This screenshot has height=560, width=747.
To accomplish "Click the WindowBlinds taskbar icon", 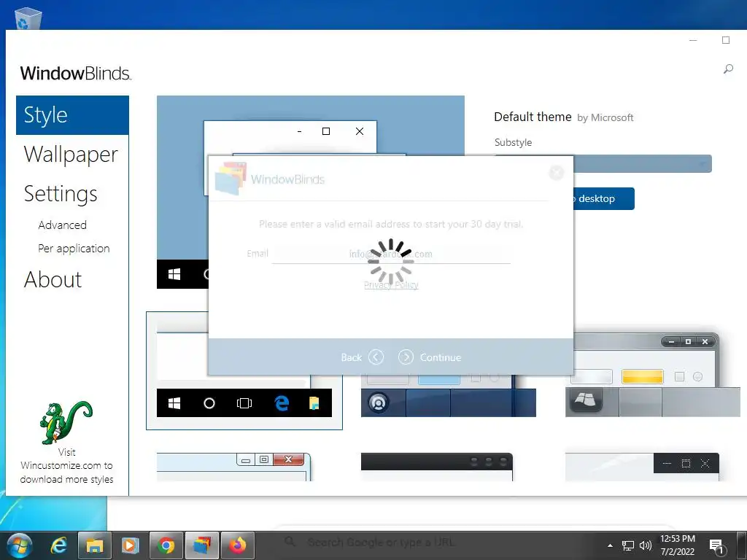I will [202, 545].
